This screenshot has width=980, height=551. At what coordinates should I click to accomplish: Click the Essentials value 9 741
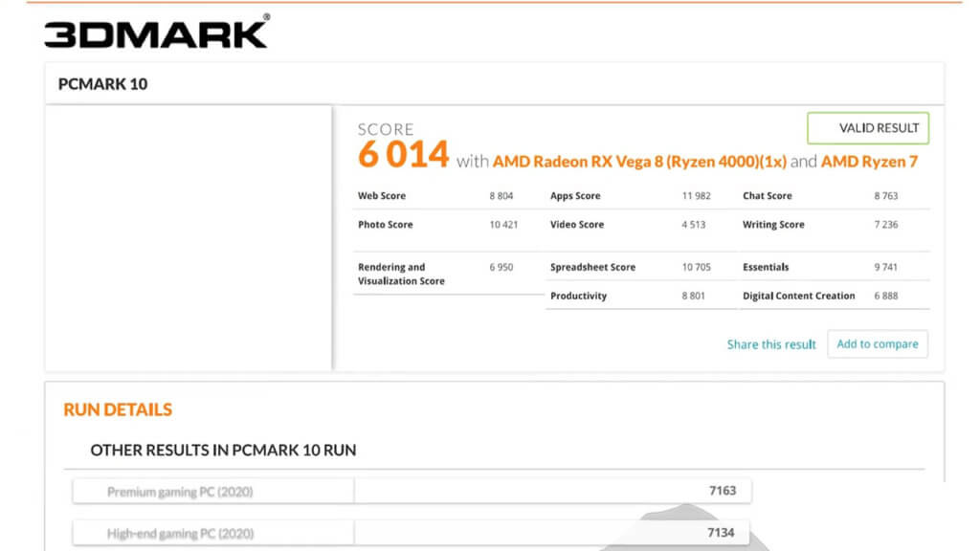(x=885, y=267)
